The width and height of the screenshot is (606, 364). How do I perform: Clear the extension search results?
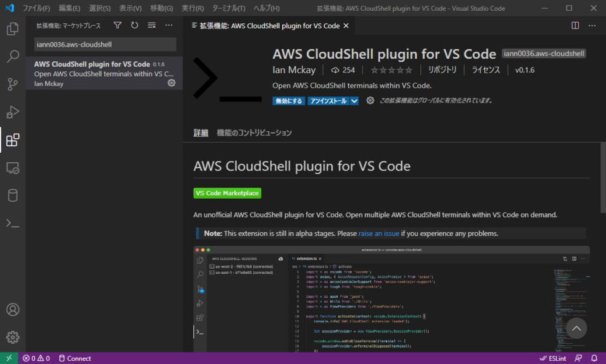pos(151,25)
